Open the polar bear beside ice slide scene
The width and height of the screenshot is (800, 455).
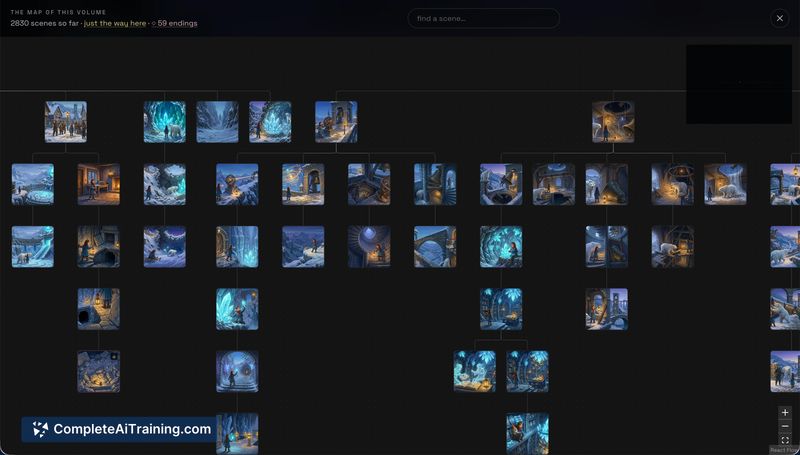pyautogui.click(x=33, y=247)
